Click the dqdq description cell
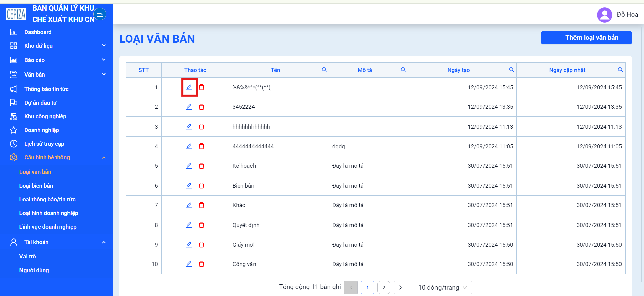 coord(368,146)
